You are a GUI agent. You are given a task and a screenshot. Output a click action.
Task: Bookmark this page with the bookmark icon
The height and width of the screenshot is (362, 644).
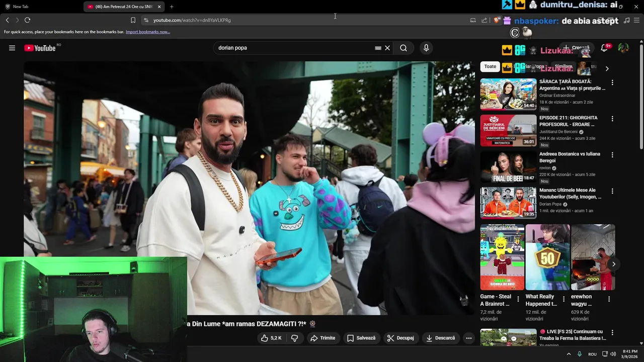pyautogui.click(x=133, y=20)
